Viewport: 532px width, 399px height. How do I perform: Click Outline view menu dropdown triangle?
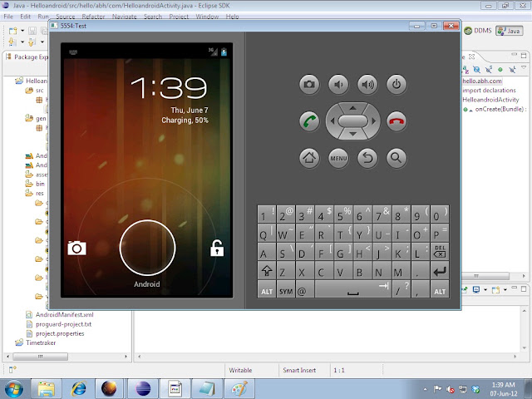coord(524,66)
